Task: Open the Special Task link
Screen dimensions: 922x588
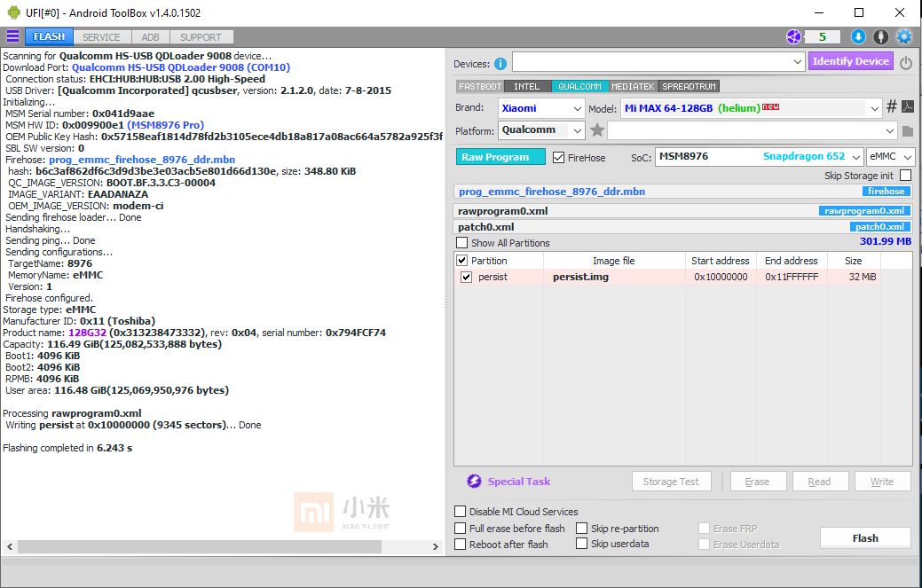Action: 518,481
